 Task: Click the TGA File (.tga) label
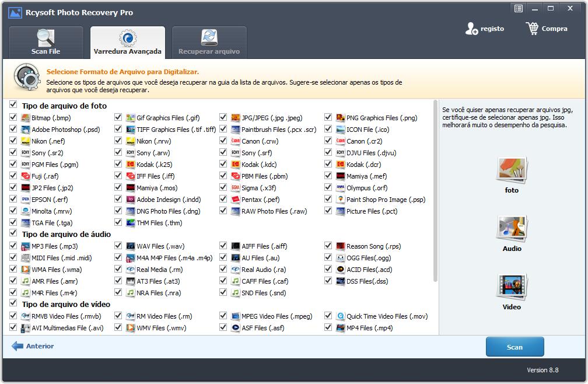click(x=52, y=223)
